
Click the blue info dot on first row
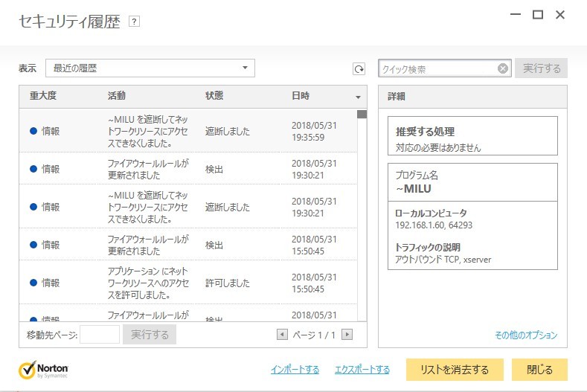[x=33, y=131]
